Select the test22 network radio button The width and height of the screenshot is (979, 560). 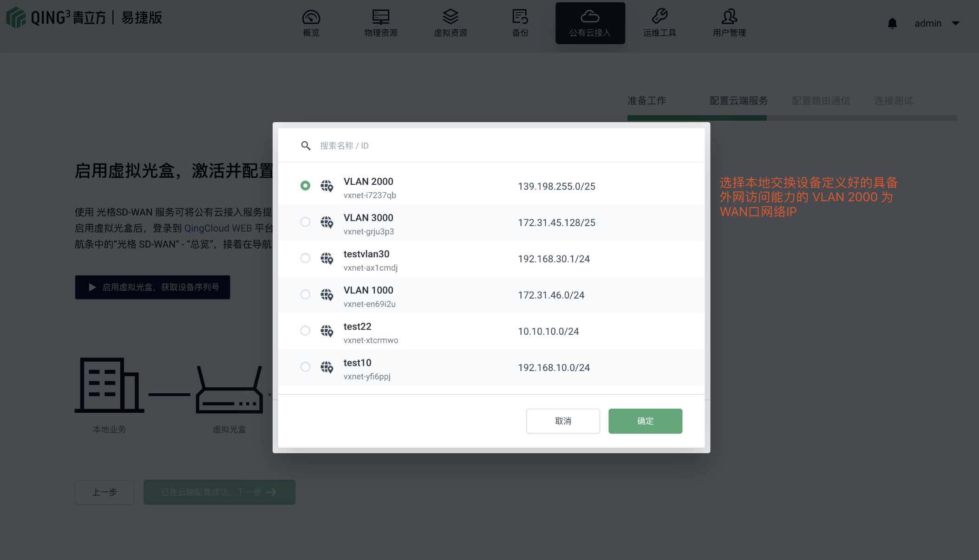click(305, 331)
